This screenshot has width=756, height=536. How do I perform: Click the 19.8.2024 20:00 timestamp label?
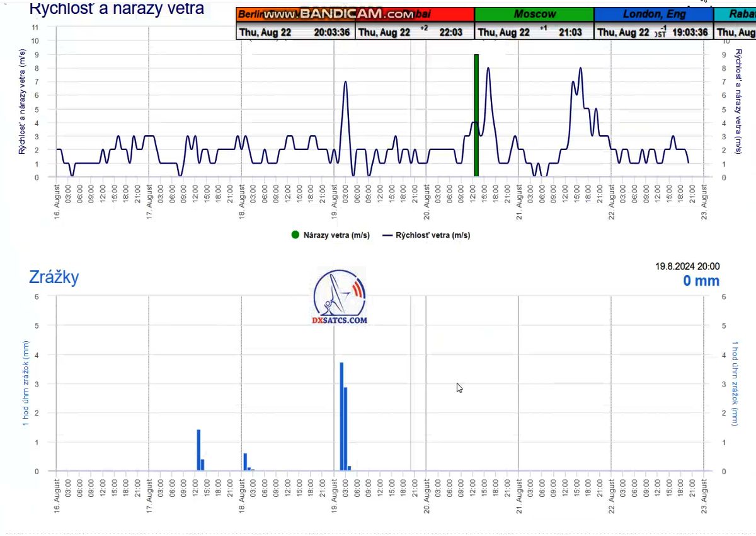(x=687, y=267)
